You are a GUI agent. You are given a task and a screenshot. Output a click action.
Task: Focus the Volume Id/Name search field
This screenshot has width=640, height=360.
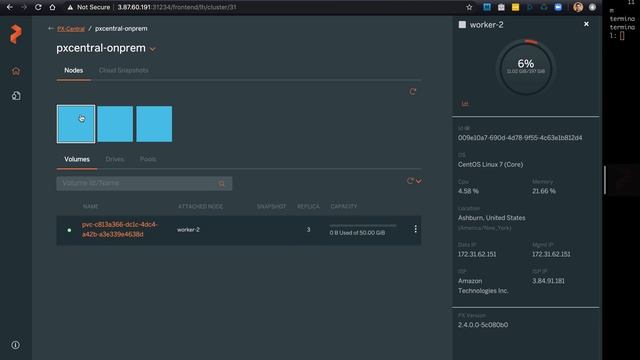pyautogui.click(x=144, y=183)
